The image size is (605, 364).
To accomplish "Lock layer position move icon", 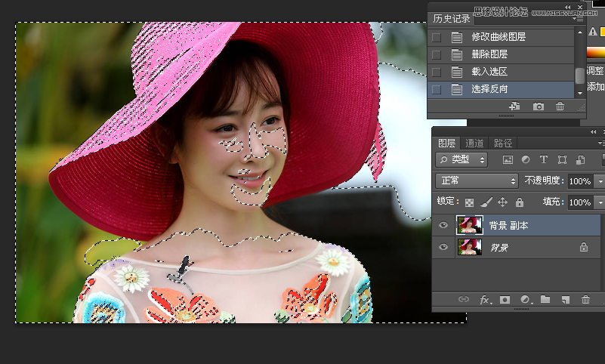I will 502,202.
